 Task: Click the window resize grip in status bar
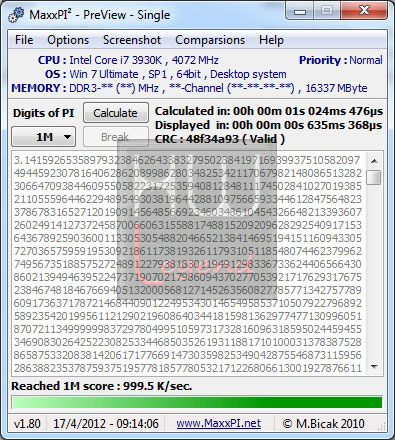click(x=381, y=426)
